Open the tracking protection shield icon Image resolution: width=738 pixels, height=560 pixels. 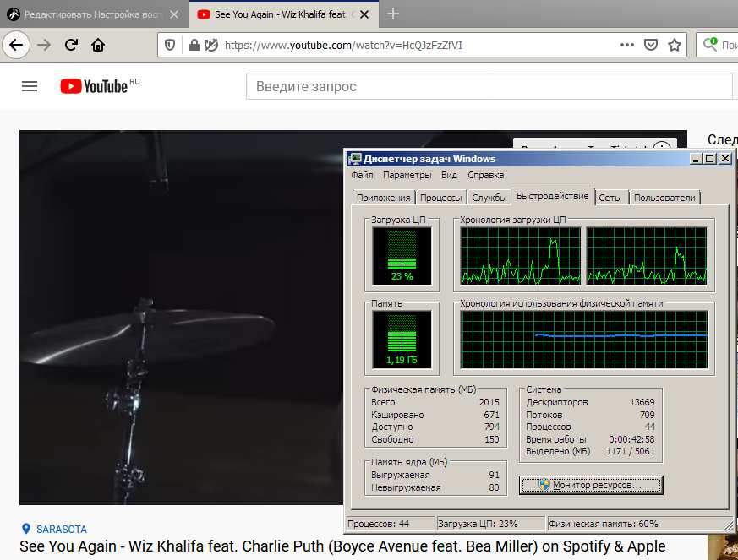(x=169, y=45)
